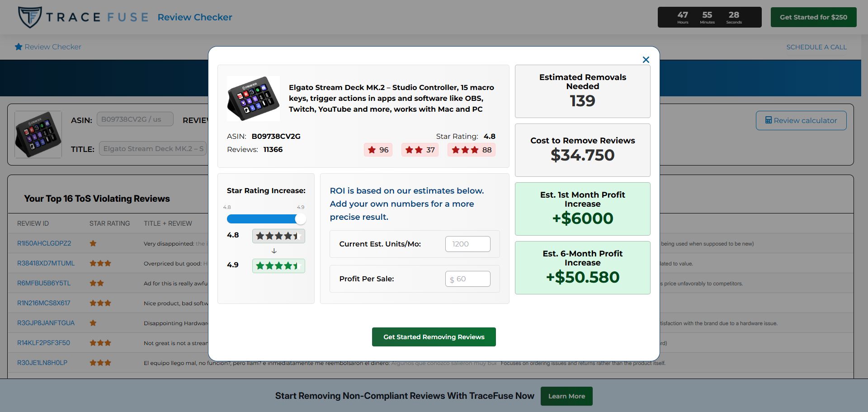Click the 'Disappointing Hardware' review title text

pyautogui.click(x=176, y=323)
